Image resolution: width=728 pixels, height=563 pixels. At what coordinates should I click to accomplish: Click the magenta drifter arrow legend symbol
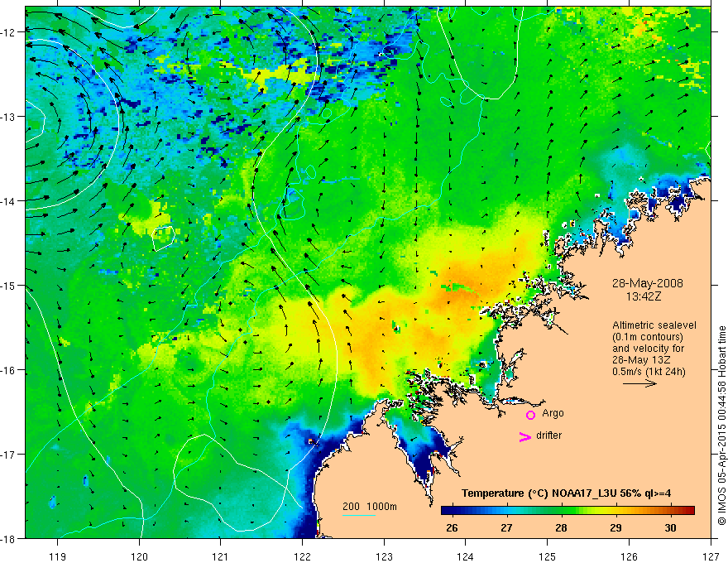point(524,436)
